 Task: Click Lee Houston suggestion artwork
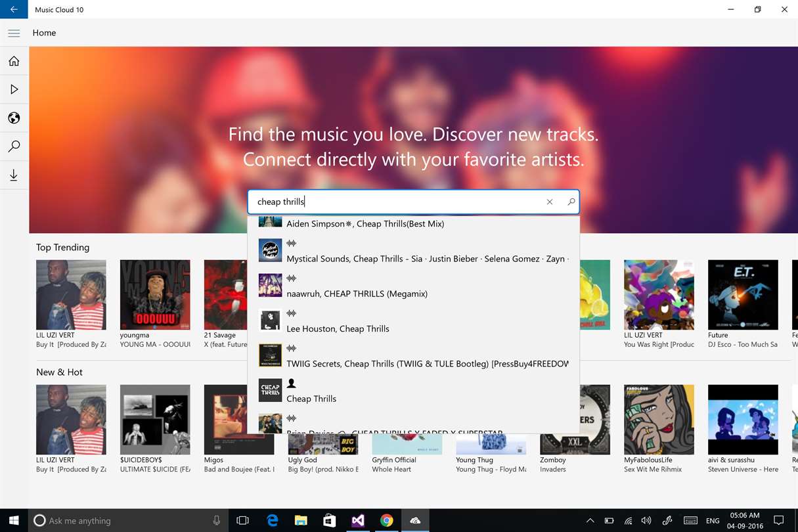click(x=270, y=320)
